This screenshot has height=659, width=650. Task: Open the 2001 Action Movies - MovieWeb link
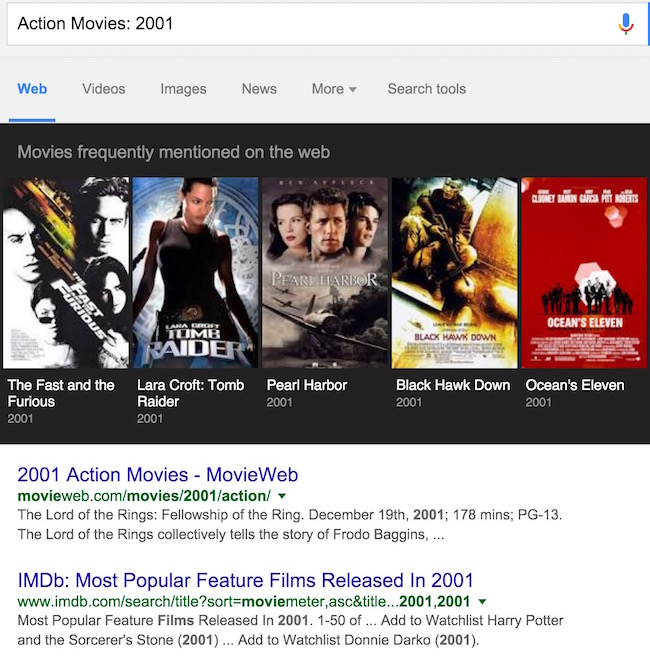[158, 475]
